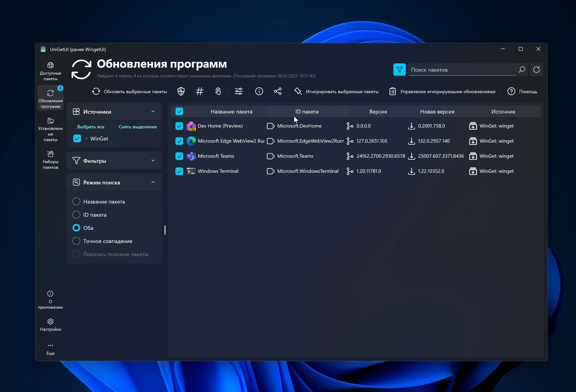Click the interactive update hand icon
The height and width of the screenshot is (392, 576).
tap(218, 91)
